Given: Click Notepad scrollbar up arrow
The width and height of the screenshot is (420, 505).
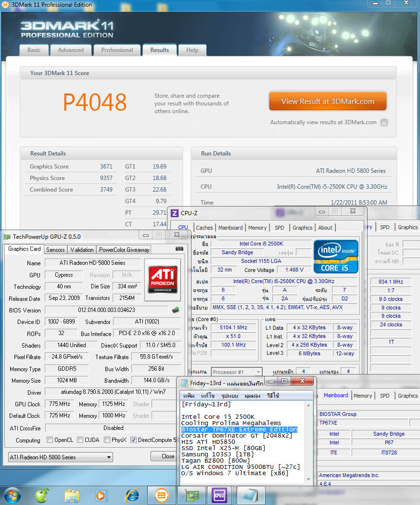Looking at the screenshot, I should [308, 405].
